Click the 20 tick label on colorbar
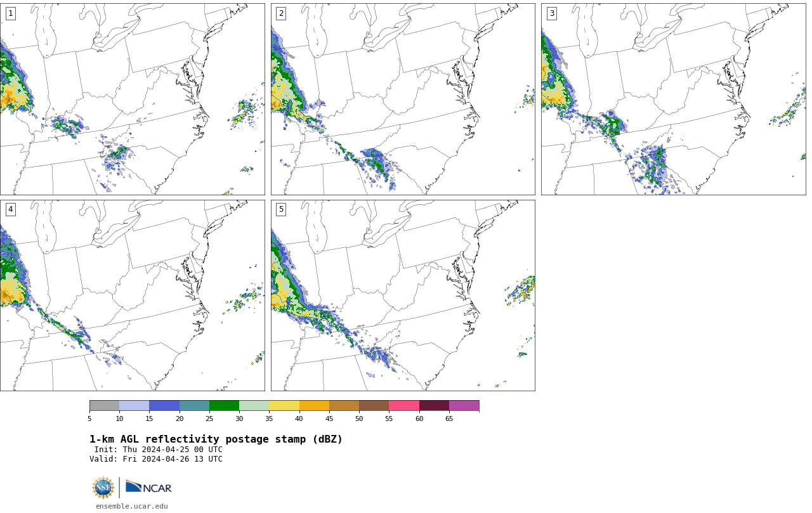Image resolution: width=812 pixels, height=513 pixels. 180,419
